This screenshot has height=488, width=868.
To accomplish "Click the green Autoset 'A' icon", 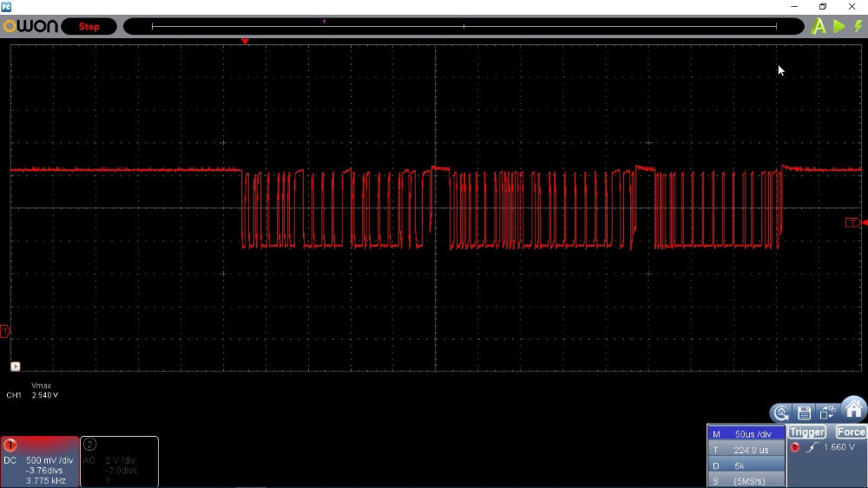I will click(x=819, y=26).
